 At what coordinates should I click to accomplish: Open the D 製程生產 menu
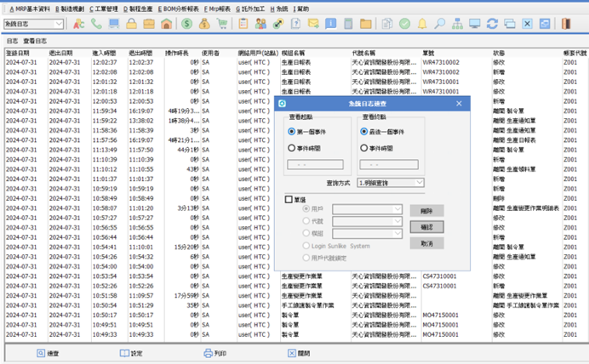(x=138, y=9)
